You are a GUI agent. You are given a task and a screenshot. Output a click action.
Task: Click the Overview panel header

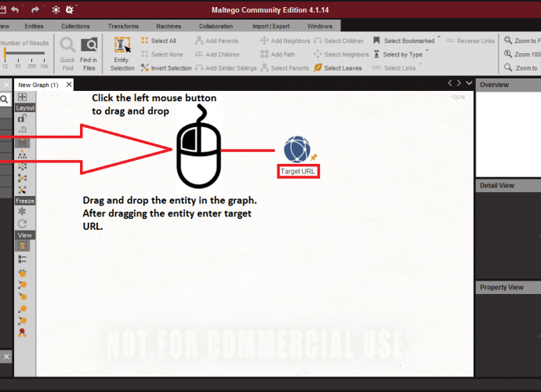click(508, 85)
